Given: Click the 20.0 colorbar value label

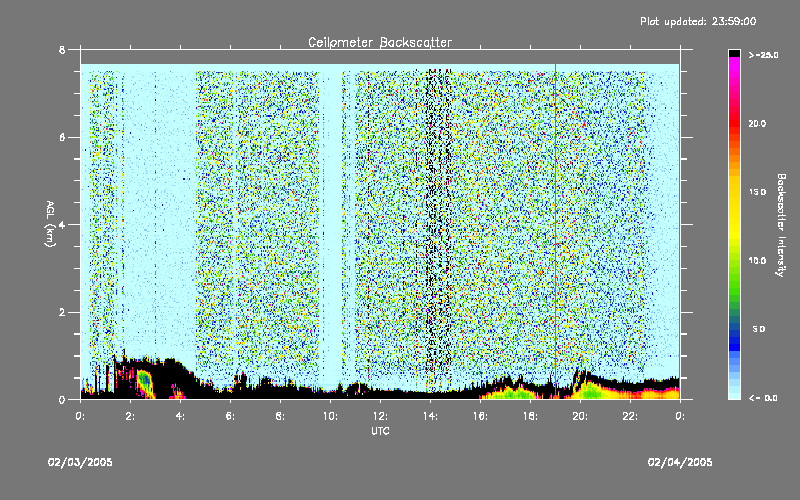Looking at the screenshot, I should 757,123.
